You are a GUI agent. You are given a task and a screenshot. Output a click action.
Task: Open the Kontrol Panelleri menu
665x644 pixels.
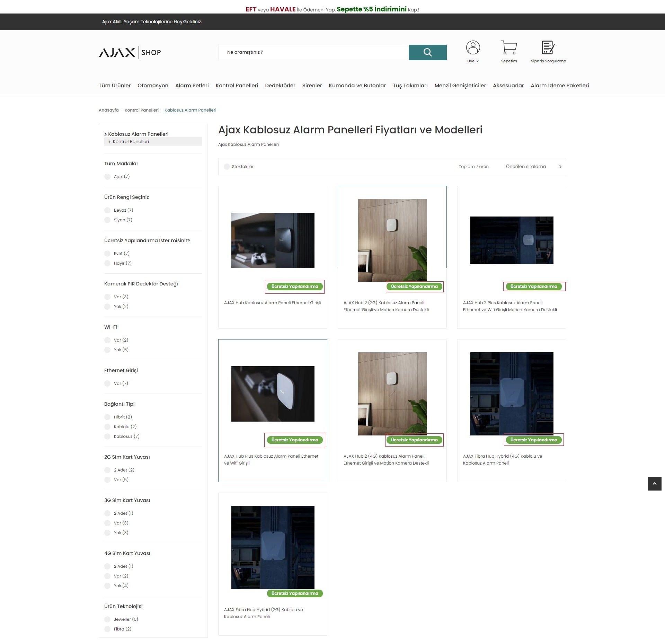[x=237, y=86]
